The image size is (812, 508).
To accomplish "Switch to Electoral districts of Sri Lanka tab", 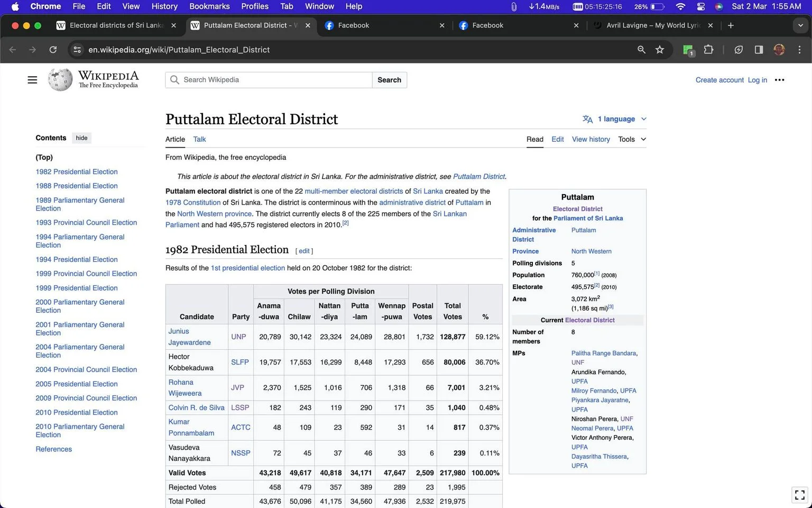I will coord(117,25).
